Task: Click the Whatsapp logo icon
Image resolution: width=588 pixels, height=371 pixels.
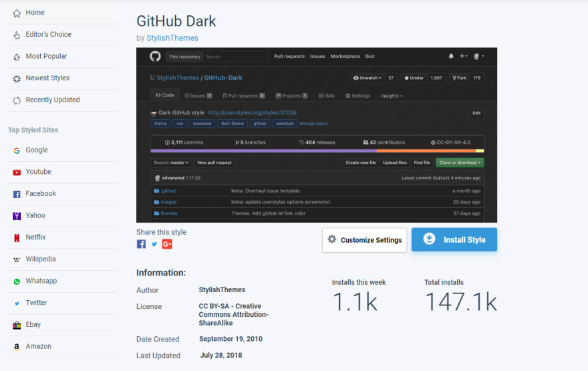Action: (x=17, y=281)
